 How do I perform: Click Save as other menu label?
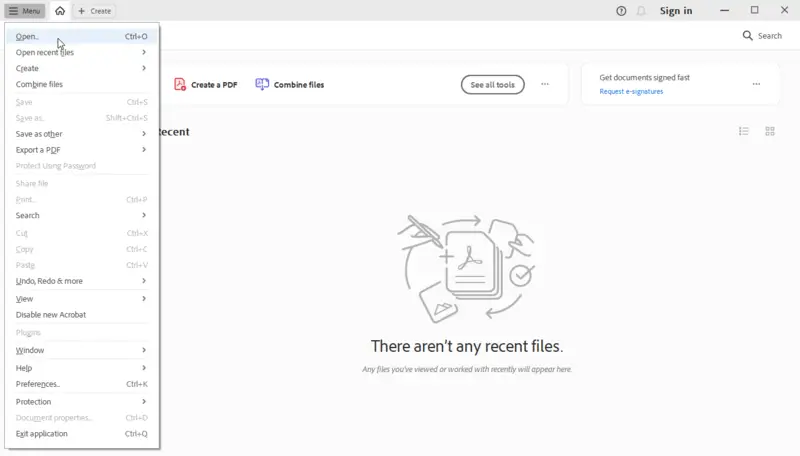[39, 134]
